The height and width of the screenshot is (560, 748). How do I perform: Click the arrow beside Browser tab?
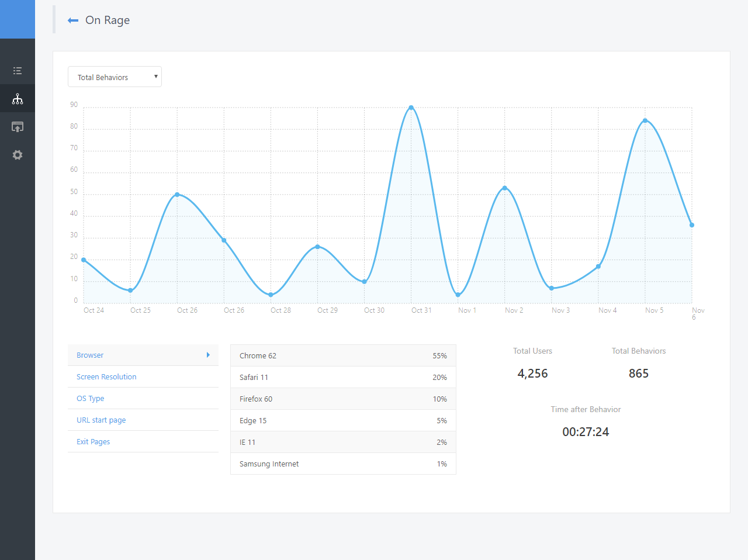[x=208, y=355]
